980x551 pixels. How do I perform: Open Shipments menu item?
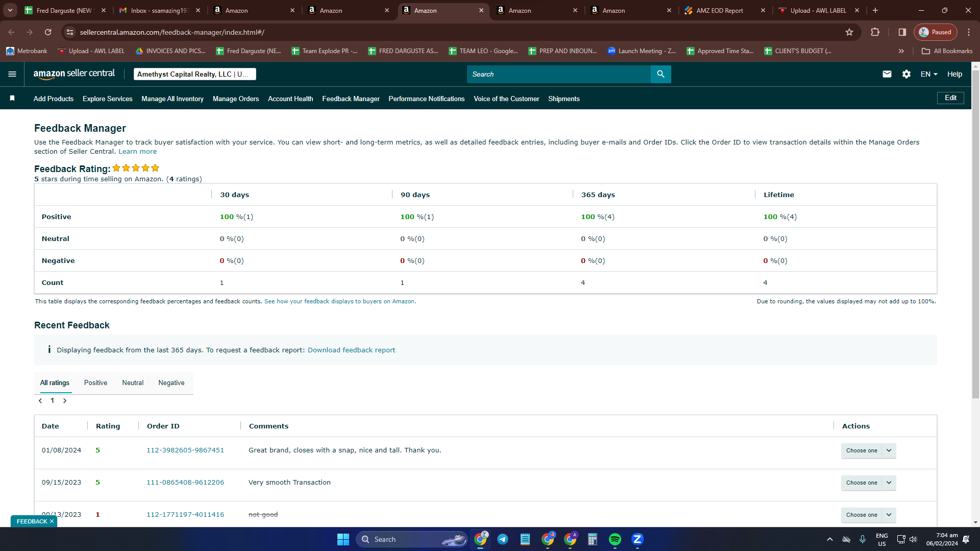point(564,99)
